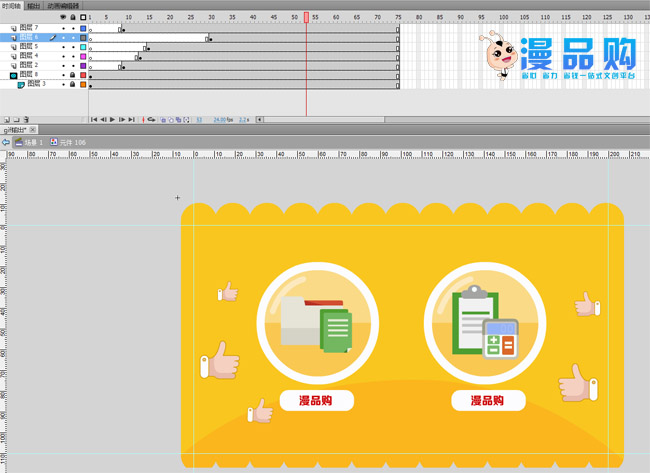Click show all layers as outlines header
Image resolution: width=650 pixels, height=473 pixels.
point(83,17)
